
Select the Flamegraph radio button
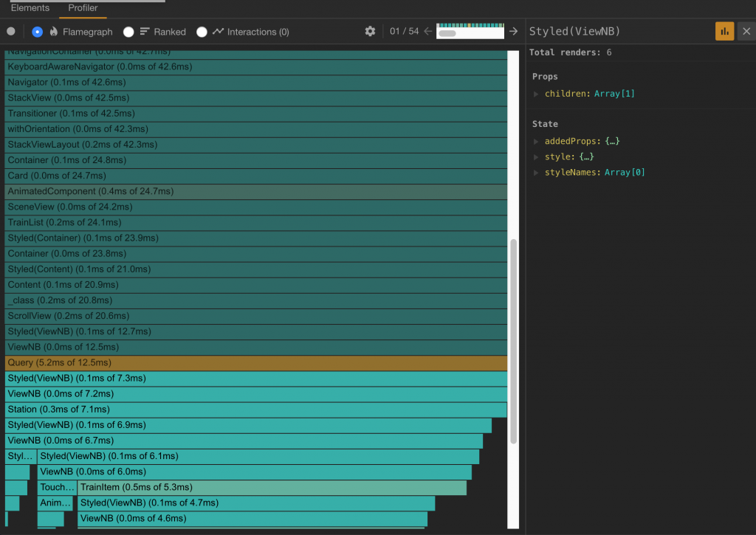pos(38,32)
